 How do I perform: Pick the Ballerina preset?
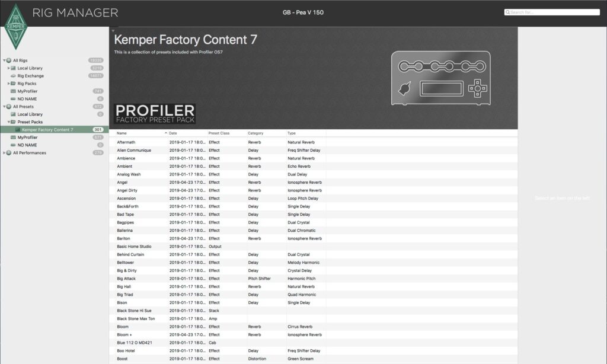(313, 231)
